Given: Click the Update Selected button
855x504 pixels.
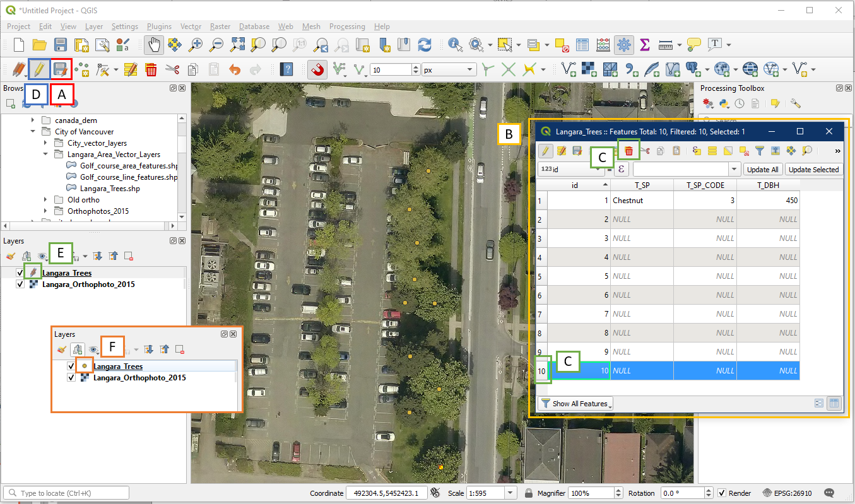Looking at the screenshot, I should [x=813, y=169].
